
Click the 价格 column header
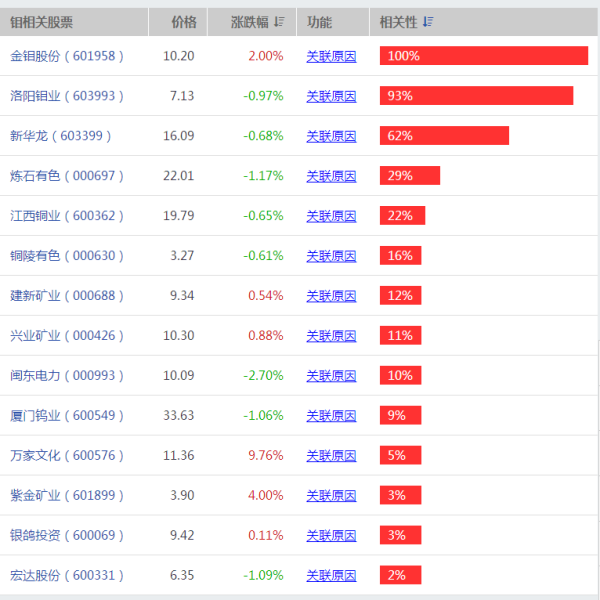(x=178, y=22)
